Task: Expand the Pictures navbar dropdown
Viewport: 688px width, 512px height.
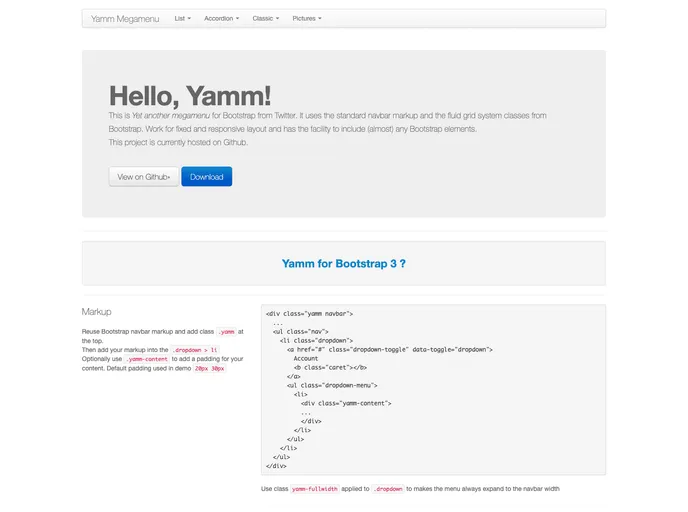Action: (x=307, y=18)
